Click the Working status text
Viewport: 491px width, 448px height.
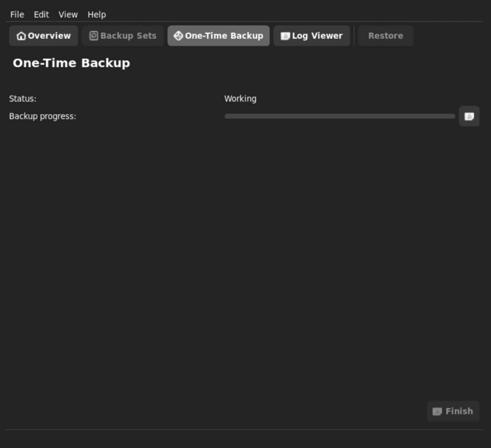pos(240,98)
